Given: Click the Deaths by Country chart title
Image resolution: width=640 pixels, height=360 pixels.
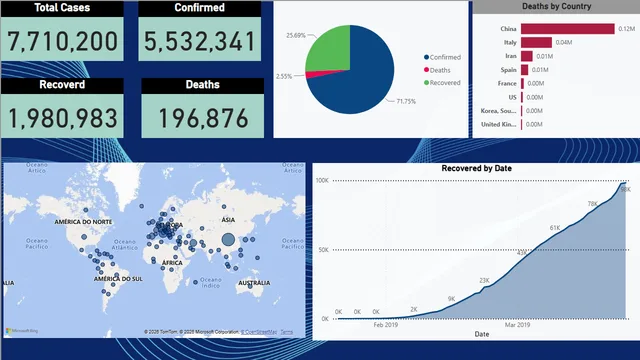Looking at the screenshot, I should coord(556,6).
